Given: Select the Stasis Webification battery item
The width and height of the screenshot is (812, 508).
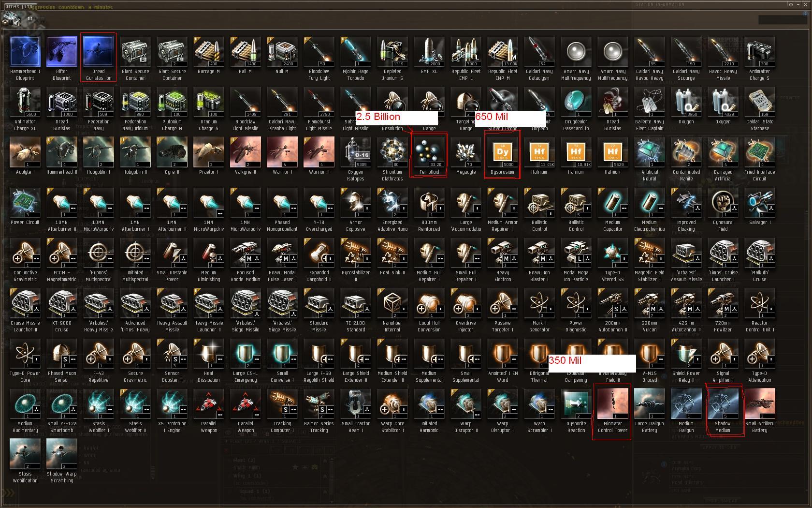Looking at the screenshot, I should (25, 461).
